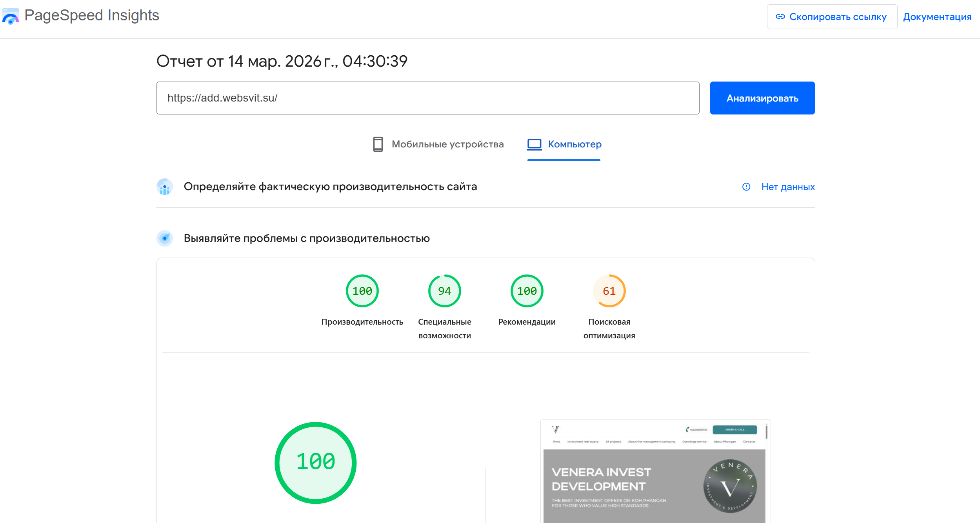Viewport: 980px width, 523px height.
Task: Click the info icon beside Нет данных
Action: (746, 187)
